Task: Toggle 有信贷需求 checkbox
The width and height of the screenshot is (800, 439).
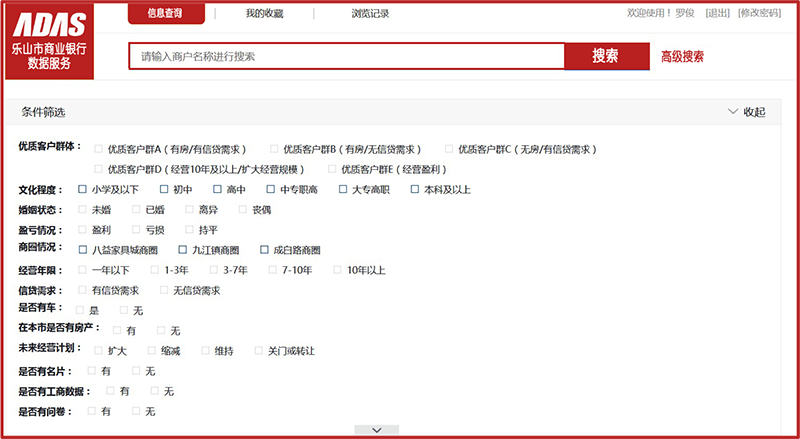Action: click(x=82, y=290)
